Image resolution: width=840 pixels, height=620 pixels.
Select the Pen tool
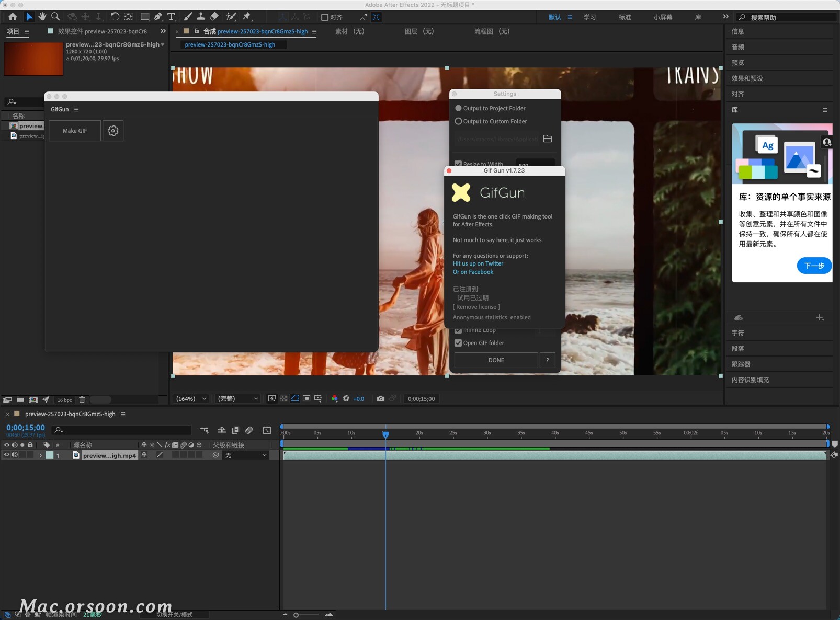(157, 17)
